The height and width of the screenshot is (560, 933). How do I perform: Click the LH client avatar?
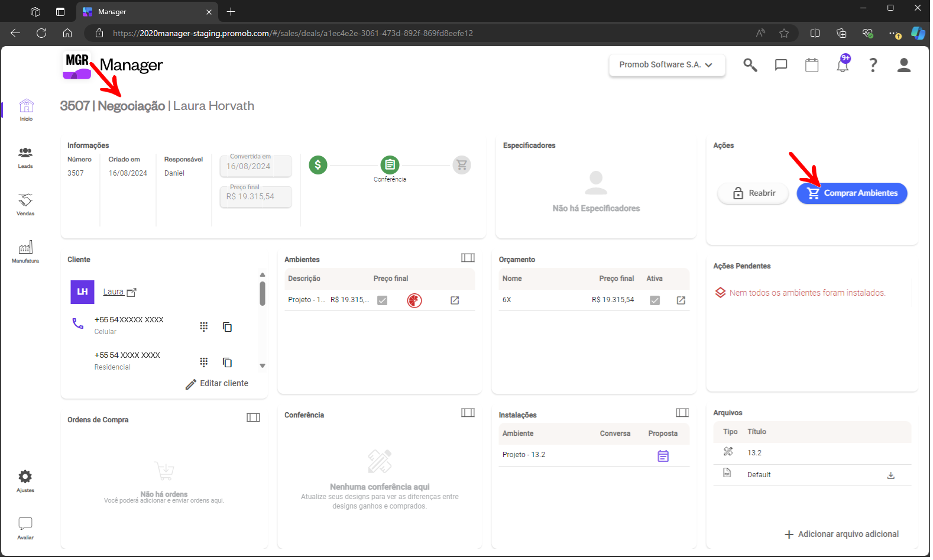83,292
